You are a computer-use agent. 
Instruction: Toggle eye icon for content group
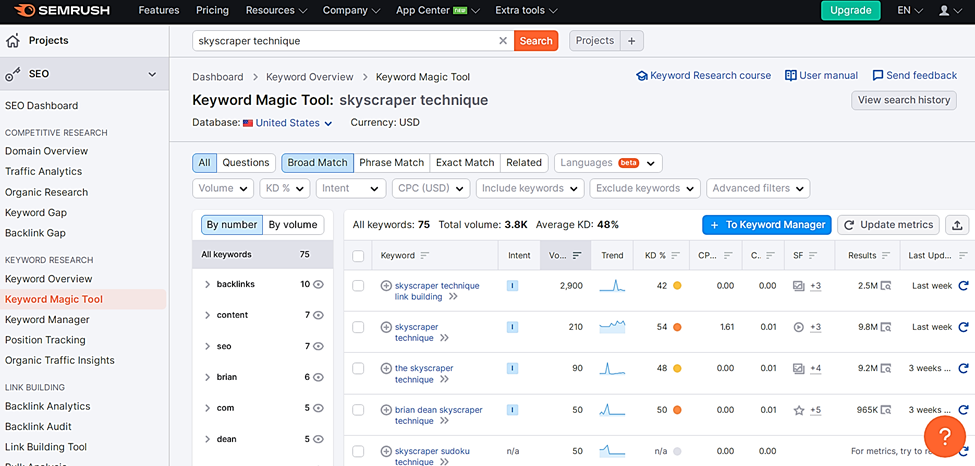[318, 315]
